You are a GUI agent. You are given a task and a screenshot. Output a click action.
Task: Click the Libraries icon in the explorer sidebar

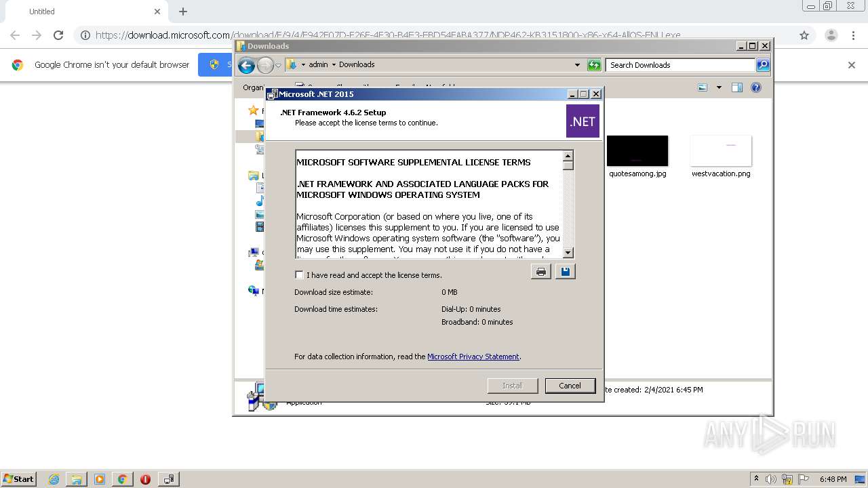click(x=254, y=176)
